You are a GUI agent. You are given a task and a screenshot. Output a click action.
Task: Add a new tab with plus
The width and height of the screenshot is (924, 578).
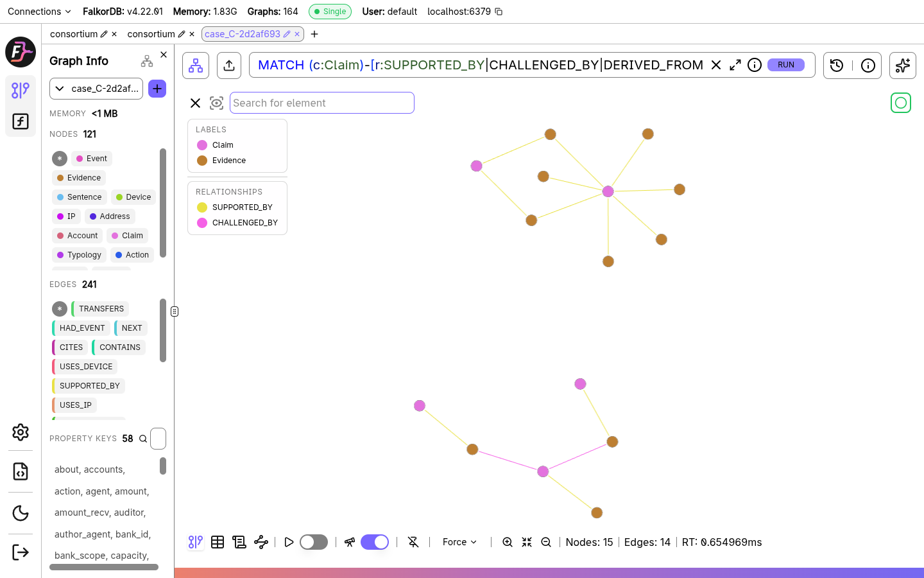pos(314,34)
